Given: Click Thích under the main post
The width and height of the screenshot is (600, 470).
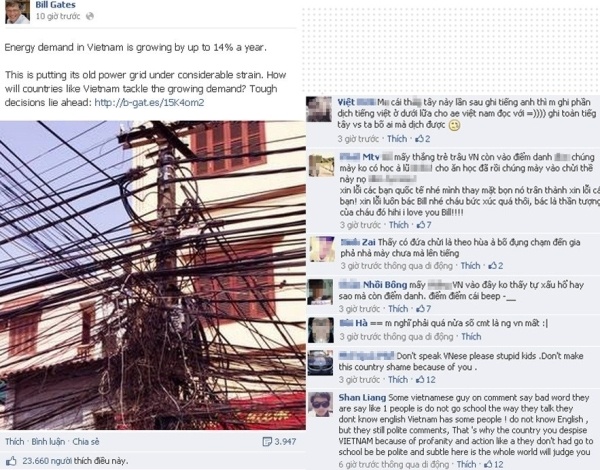Looking at the screenshot, I should pyautogui.click(x=15, y=442).
